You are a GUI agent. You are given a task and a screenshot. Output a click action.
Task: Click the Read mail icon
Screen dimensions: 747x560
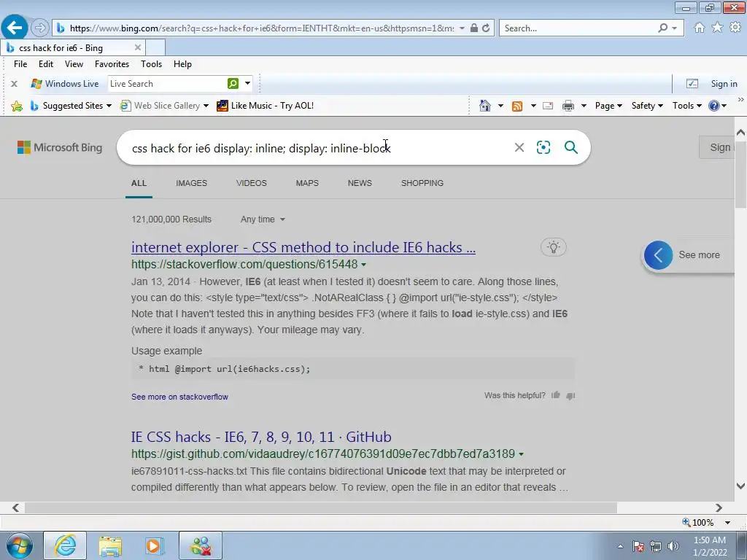pyautogui.click(x=548, y=106)
